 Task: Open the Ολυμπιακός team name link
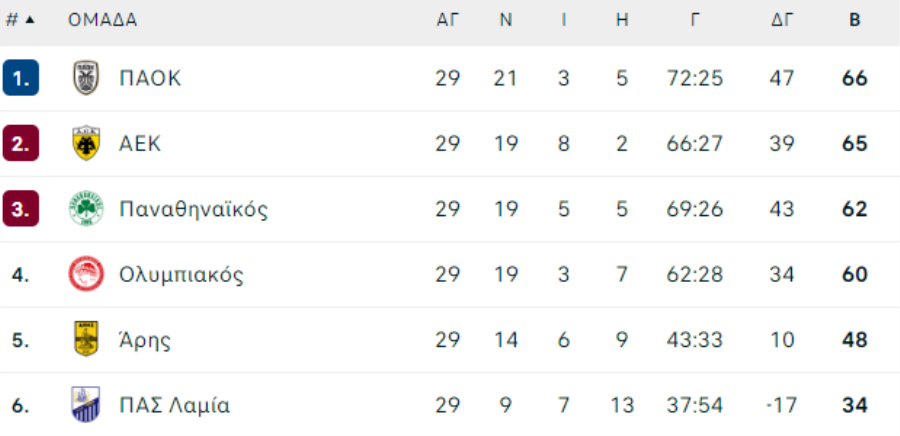(x=181, y=274)
